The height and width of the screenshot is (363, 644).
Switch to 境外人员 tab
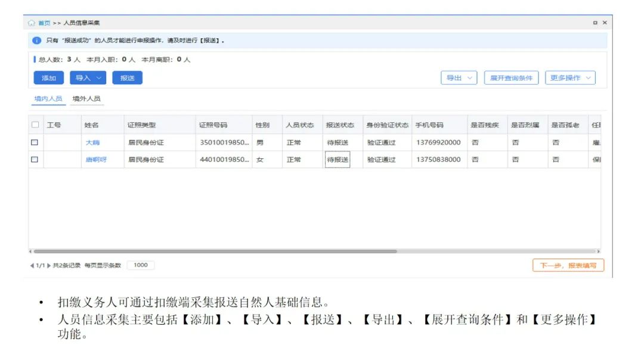click(x=86, y=99)
